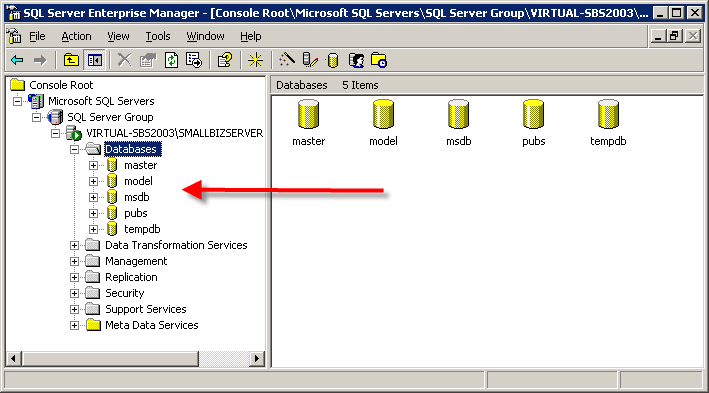This screenshot has height=393, width=709.
Task: Collapse the SQL Server Group node
Action: pyautogui.click(x=36, y=117)
